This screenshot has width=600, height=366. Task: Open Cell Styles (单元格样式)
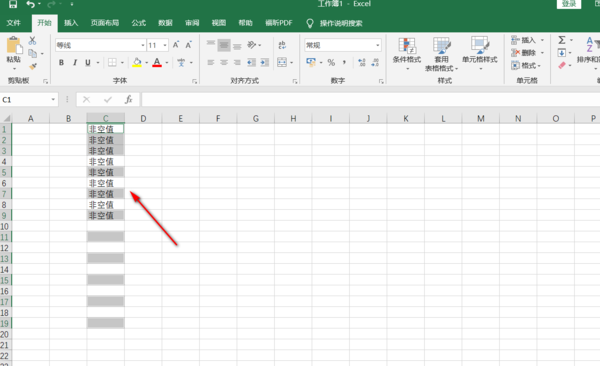pos(479,54)
